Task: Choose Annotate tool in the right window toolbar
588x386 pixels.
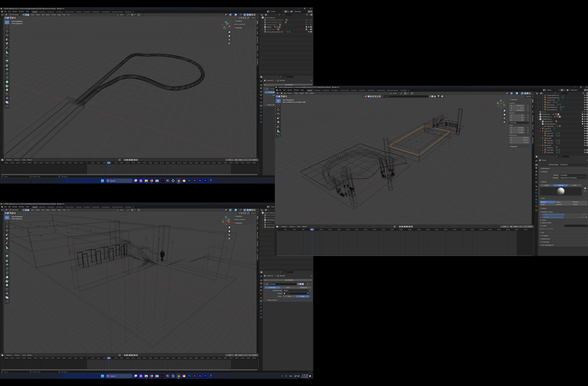Action: pos(278,127)
